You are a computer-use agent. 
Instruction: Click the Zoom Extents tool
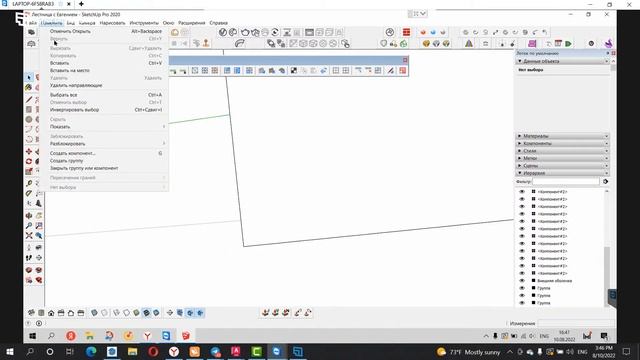click(29, 236)
